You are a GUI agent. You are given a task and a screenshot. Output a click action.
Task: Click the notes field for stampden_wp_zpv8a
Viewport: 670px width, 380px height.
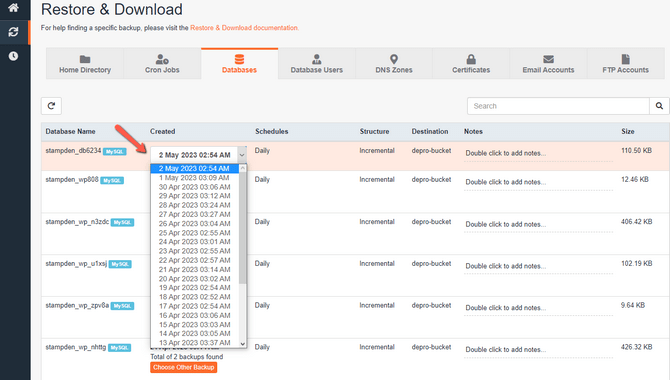538,308
